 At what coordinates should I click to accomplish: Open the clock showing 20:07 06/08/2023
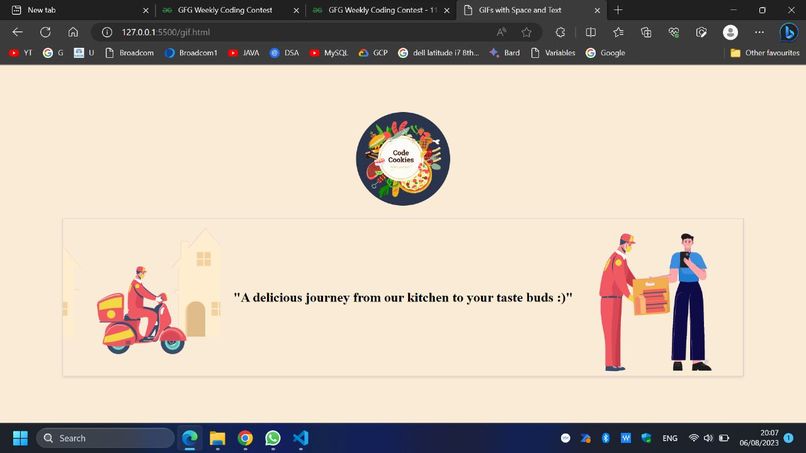pos(759,438)
